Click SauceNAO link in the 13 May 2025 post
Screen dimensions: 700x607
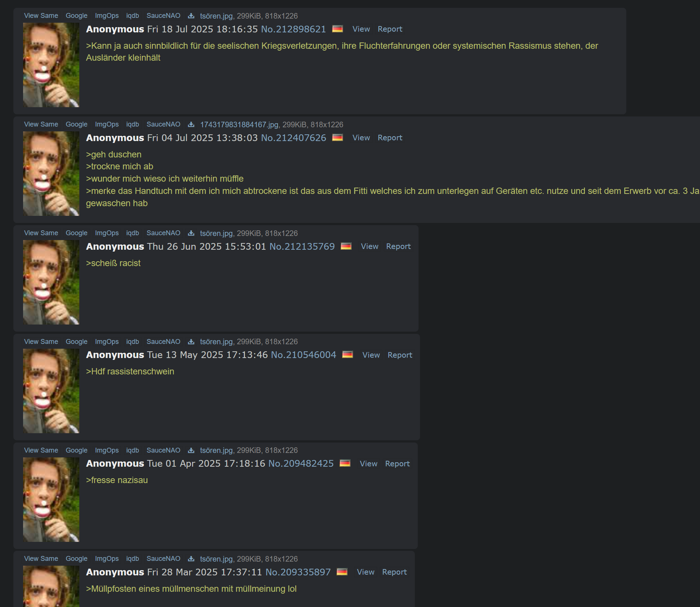163,342
